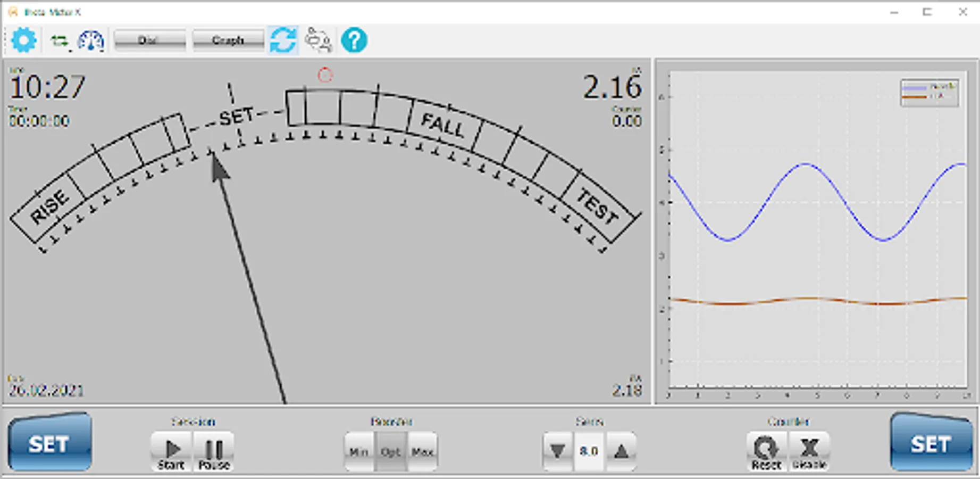980x479 pixels.
Task: Switch to the Dial view
Action: (x=150, y=40)
